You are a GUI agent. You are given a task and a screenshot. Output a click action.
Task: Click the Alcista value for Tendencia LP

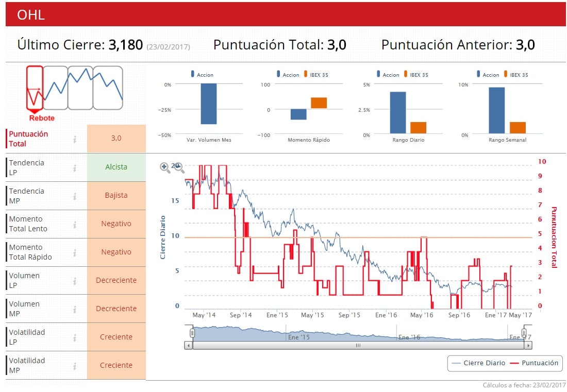[x=116, y=167]
